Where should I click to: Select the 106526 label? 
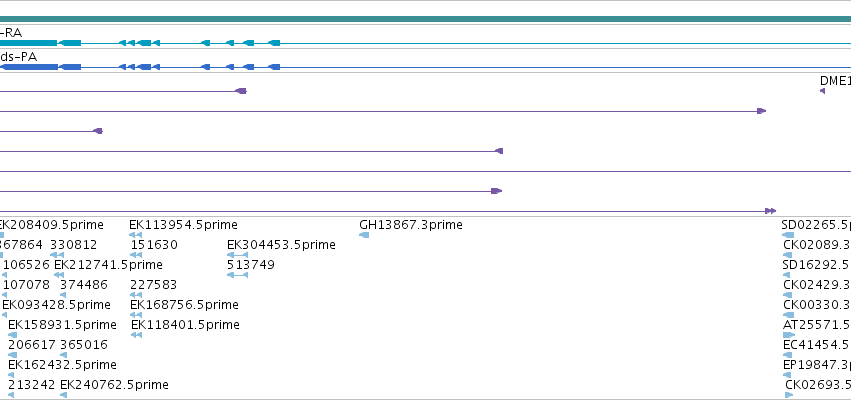coord(27,265)
